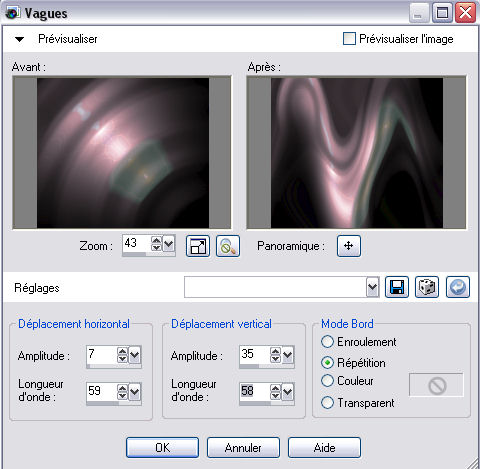This screenshot has width=480, height=469.
Task: Click the save preset floppy disk icon
Action: click(397, 287)
